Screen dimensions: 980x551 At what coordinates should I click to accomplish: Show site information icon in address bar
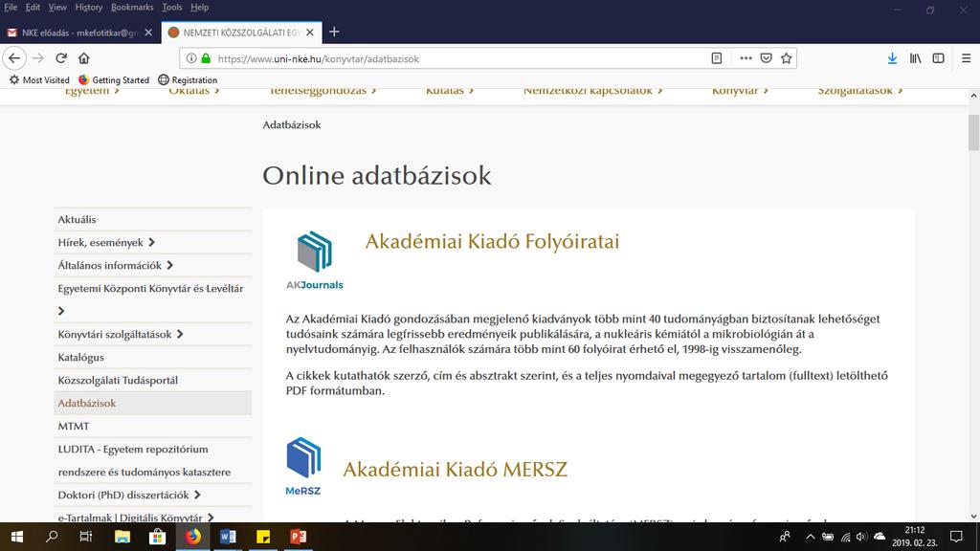pos(191,58)
